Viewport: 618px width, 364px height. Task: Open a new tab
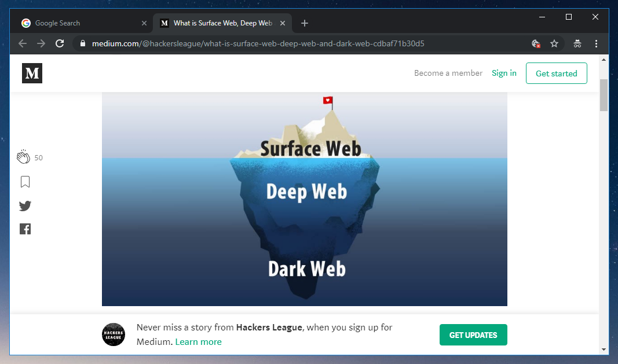304,23
